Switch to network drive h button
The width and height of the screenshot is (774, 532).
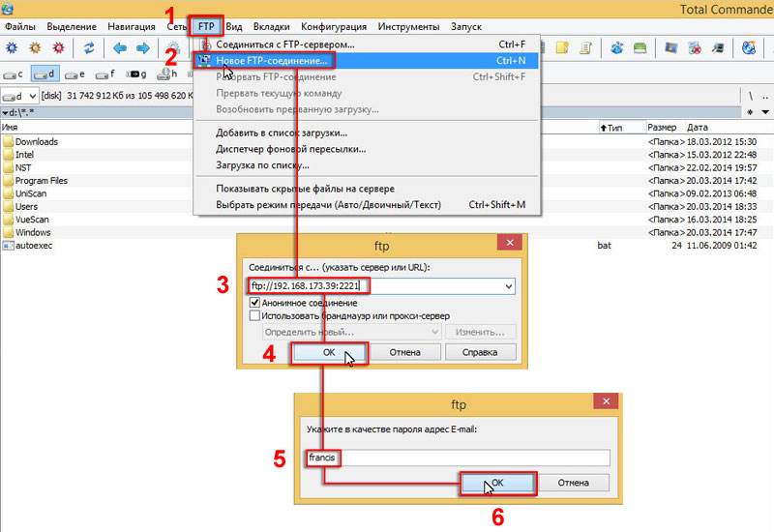point(166,74)
